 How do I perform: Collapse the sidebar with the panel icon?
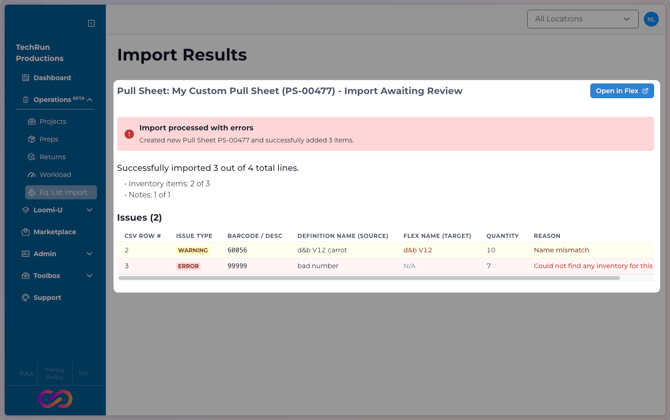point(91,23)
